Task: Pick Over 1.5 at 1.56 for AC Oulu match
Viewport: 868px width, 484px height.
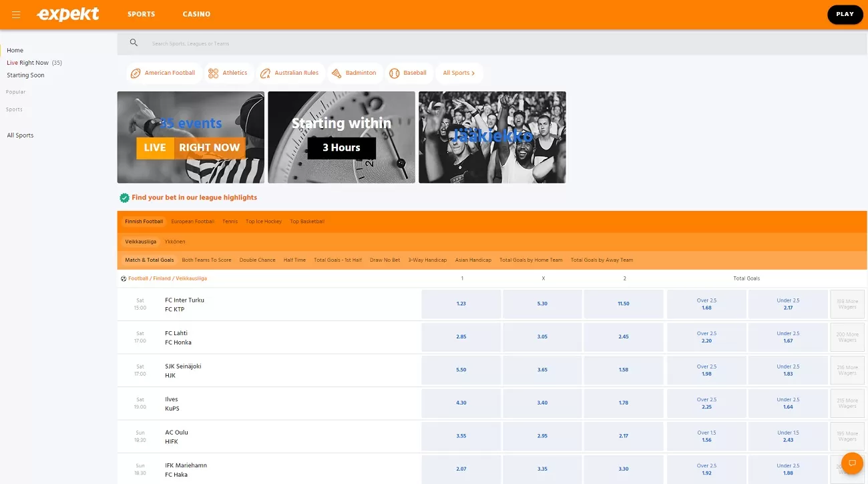Action: (x=706, y=436)
